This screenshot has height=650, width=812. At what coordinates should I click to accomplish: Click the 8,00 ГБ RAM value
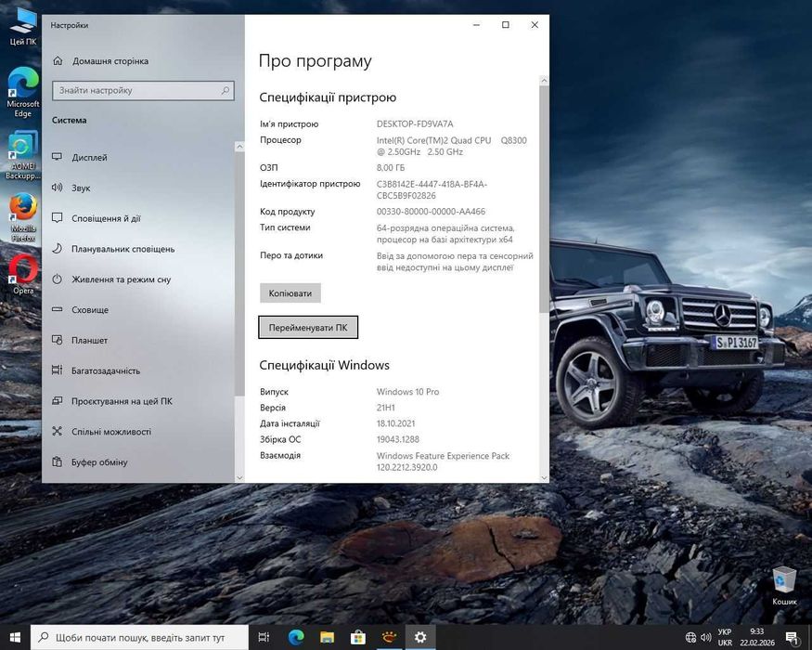coord(391,168)
